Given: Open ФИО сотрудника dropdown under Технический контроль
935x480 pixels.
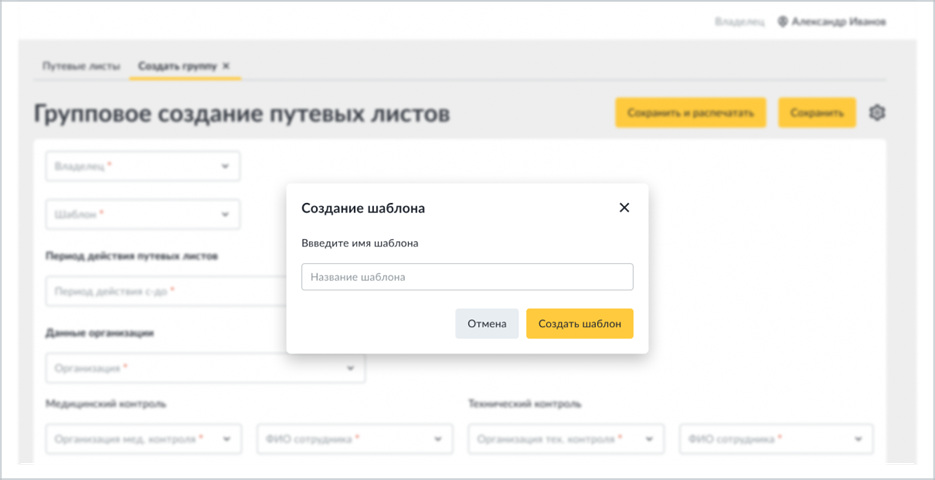Looking at the screenshot, I should (776, 439).
